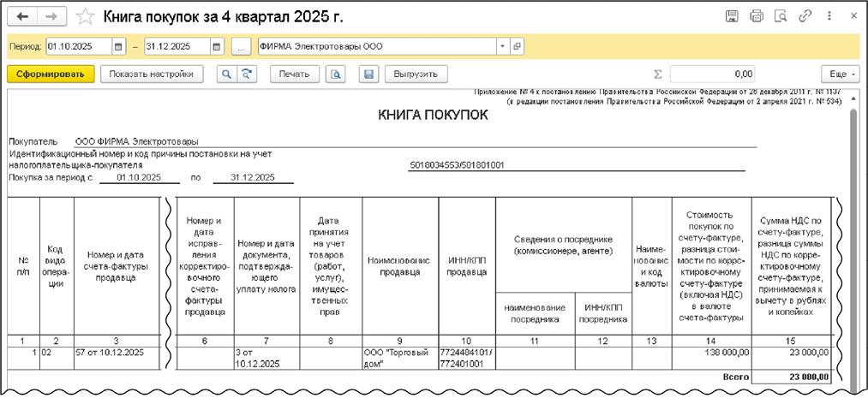Click the save icon in title bar
Screen dimensions: 868x398
(732, 16)
